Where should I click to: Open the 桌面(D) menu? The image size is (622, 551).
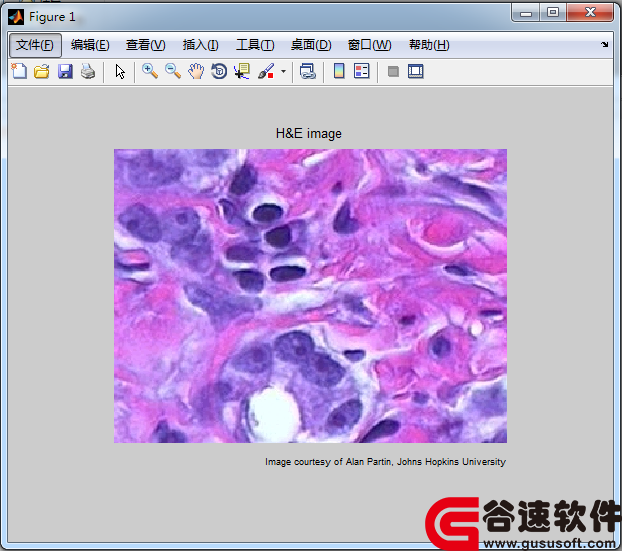311,45
